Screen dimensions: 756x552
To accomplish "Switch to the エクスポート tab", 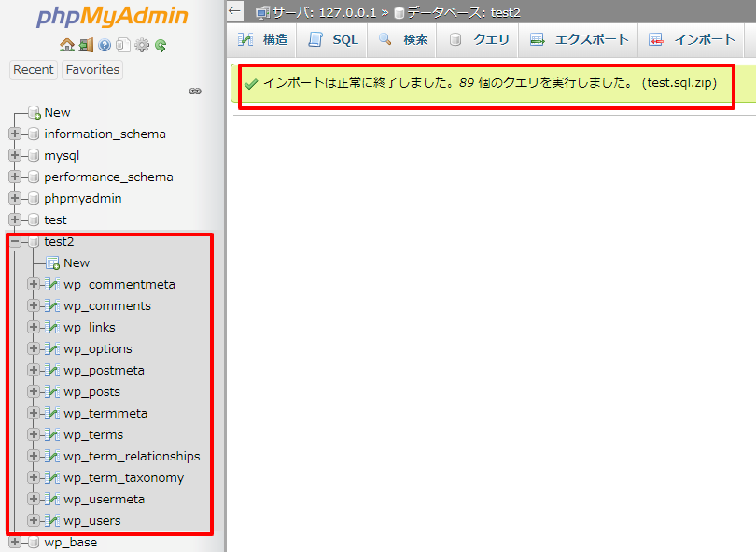I will click(580, 39).
